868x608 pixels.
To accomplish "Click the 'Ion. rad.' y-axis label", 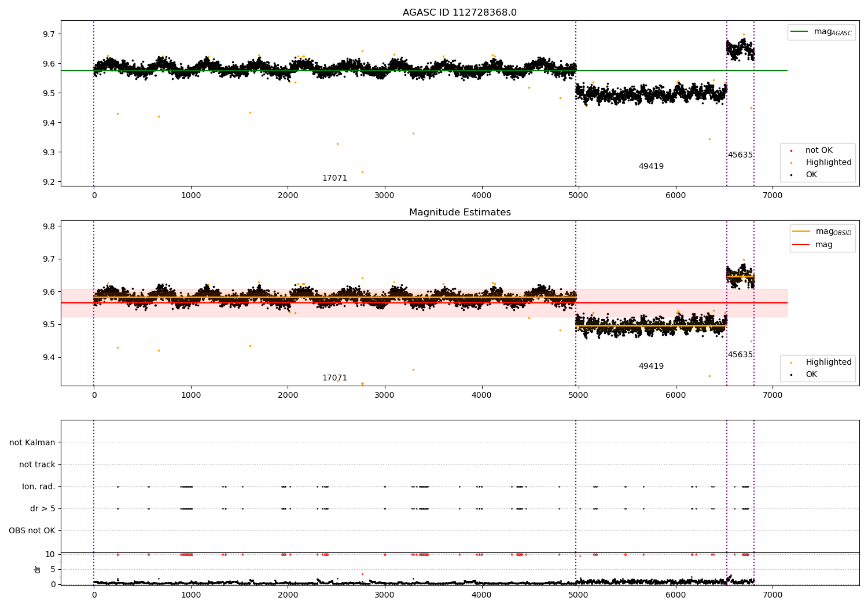I will click(x=39, y=487).
